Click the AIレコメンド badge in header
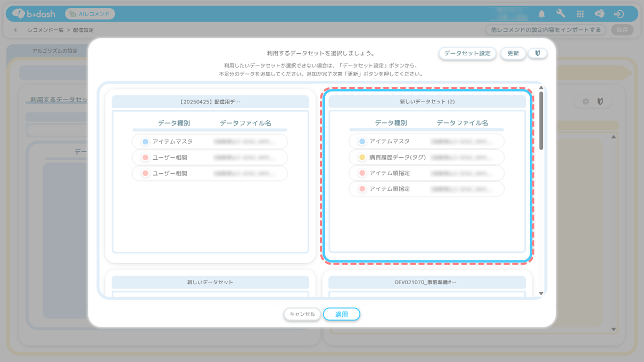Screen dimensions: 644x362 (89, 14)
